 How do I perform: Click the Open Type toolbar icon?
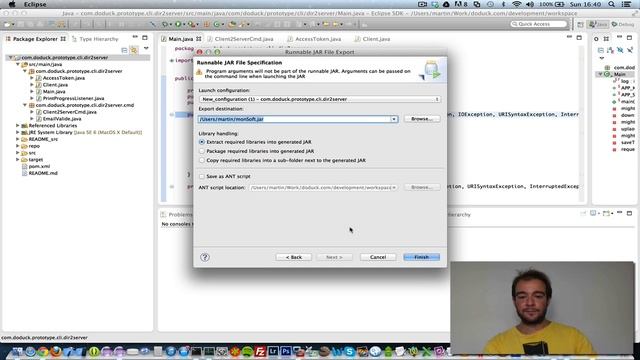coord(232,24)
